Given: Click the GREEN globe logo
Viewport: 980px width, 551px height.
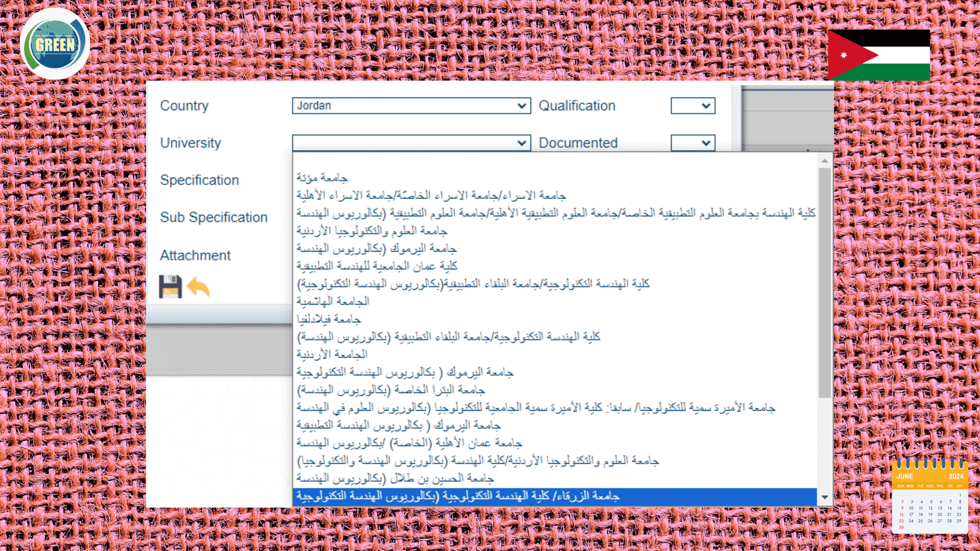Looking at the screenshot, I should pos(55,44).
